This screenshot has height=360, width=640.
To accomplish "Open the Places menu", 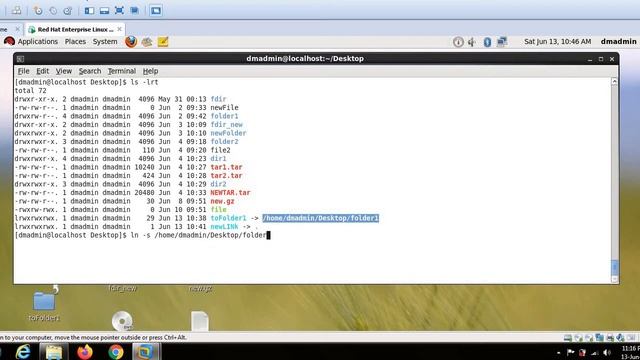I will point(75,42).
